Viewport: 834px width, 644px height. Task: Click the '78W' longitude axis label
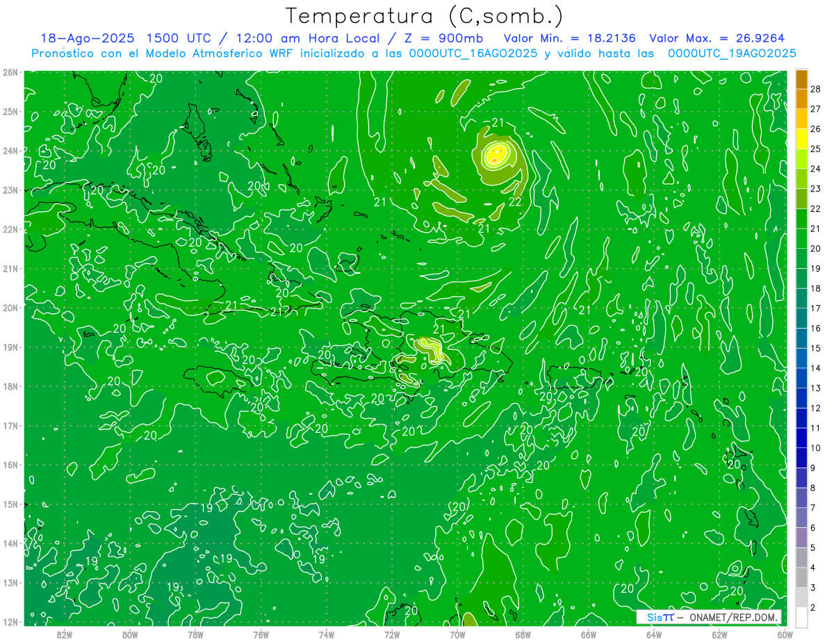click(195, 634)
